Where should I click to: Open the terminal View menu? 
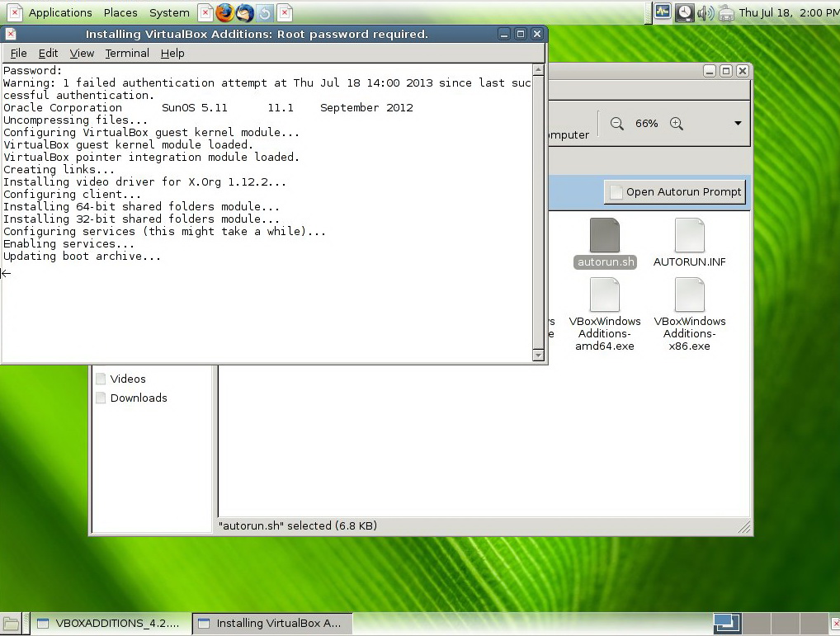click(x=82, y=53)
